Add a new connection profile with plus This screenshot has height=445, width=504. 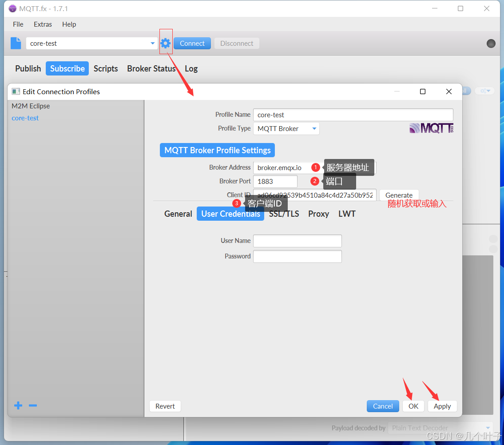(x=18, y=405)
